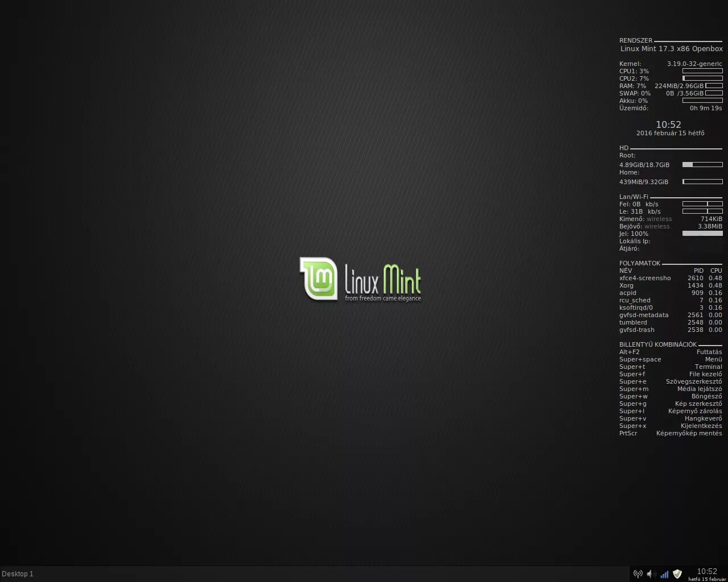Screen dimensions: 728x582
Task: Click the acpid process row
Action: pos(671,293)
